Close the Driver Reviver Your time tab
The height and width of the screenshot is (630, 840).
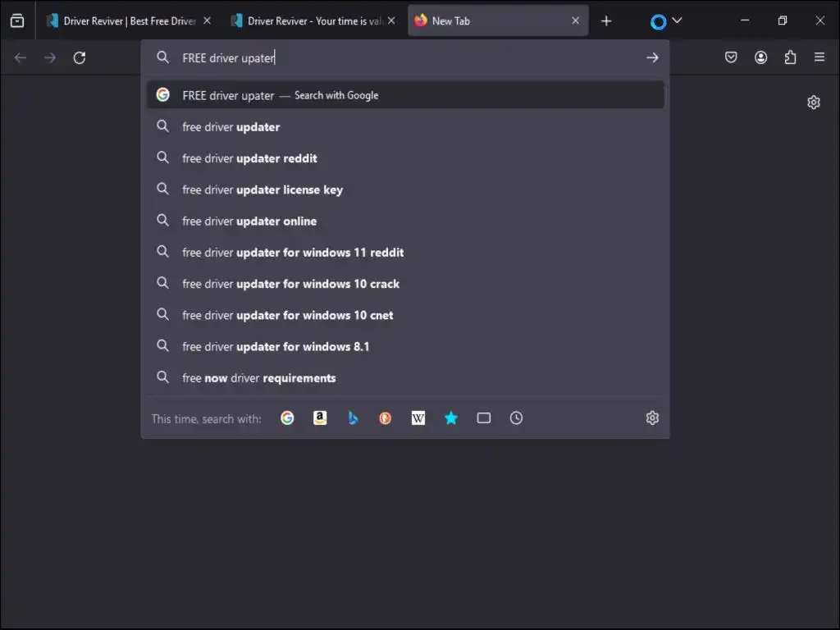click(391, 21)
